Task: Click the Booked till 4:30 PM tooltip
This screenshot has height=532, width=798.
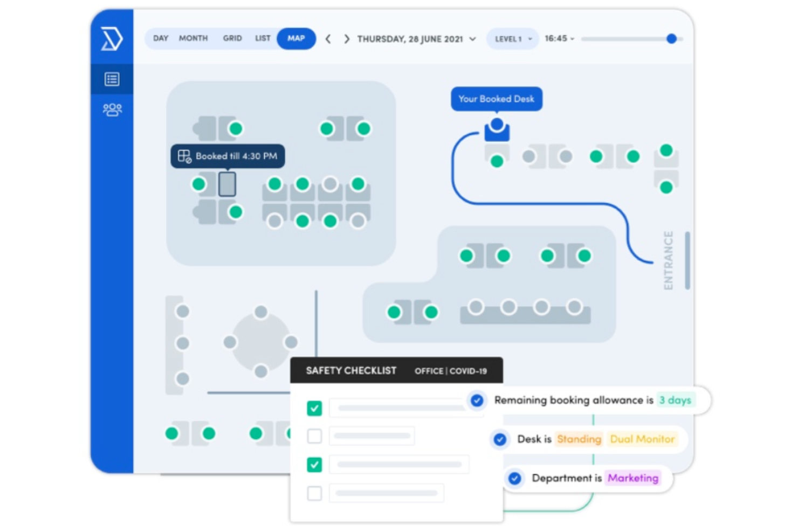Action: pos(228,156)
